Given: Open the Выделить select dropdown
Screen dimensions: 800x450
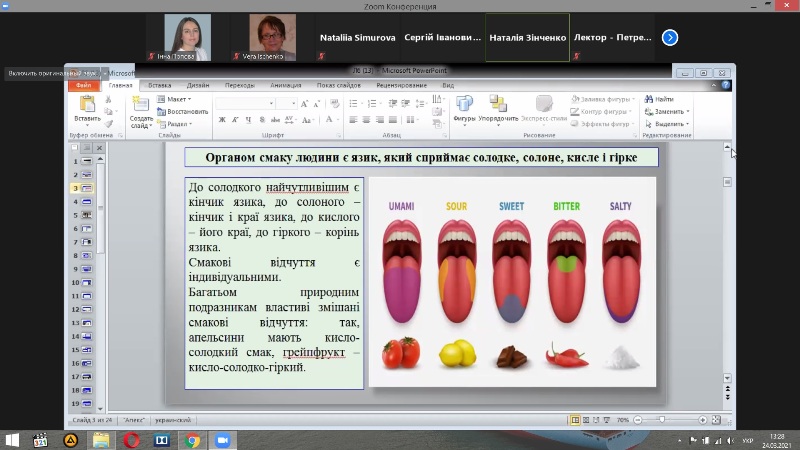Looking at the screenshot, I should 668,124.
